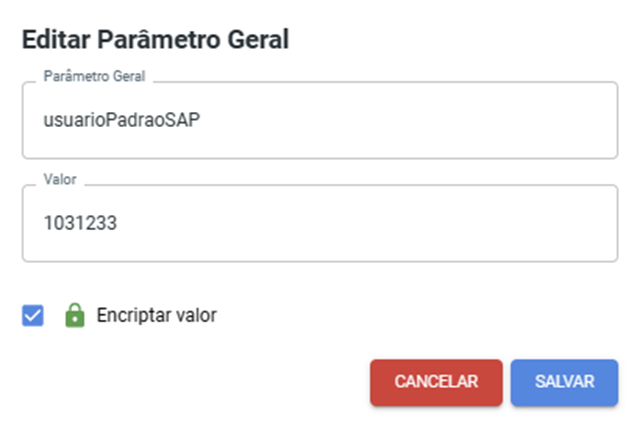Select the encryption lock icon next to Encriptar
634x428 pixels.
click(x=75, y=315)
